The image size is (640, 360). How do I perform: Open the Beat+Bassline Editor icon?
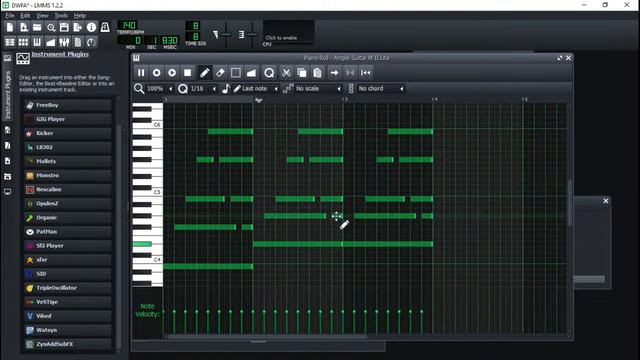24,42
